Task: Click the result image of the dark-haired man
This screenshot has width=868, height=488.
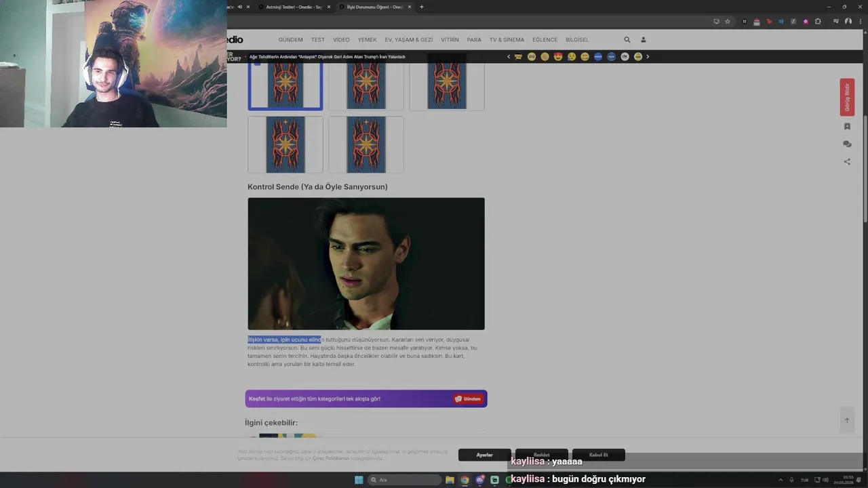Action: pyautogui.click(x=366, y=264)
